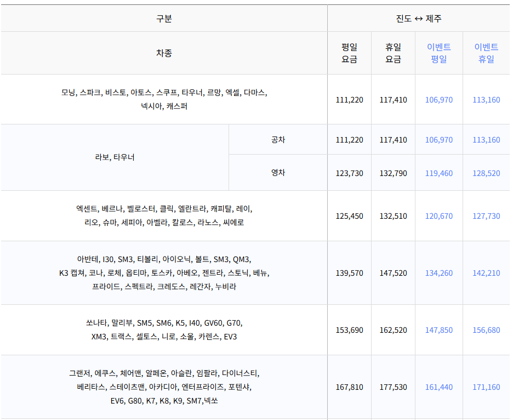Select the blue 106,970 event weekday price
Viewport: 513px width, 420px height.
coord(438,99)
